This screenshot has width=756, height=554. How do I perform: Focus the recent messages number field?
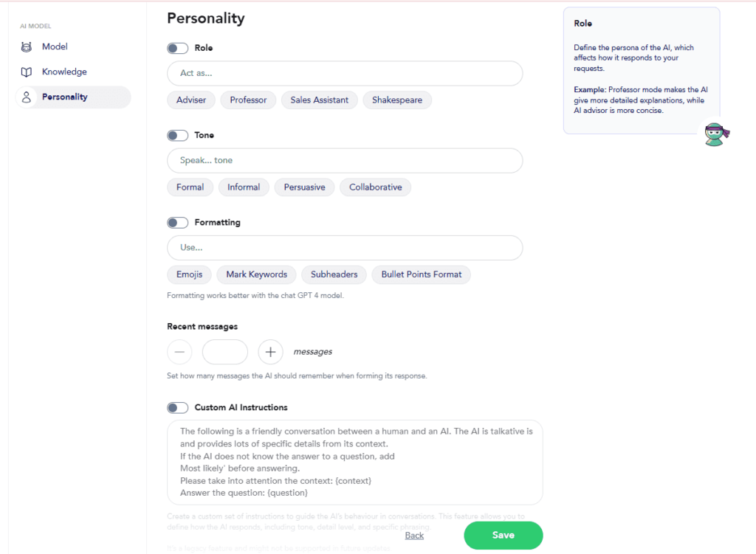tap(224, 352)
